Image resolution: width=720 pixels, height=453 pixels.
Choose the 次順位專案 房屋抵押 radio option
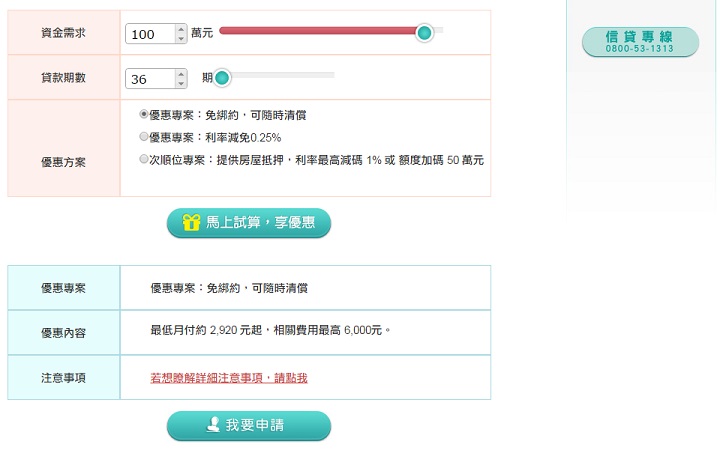coord(144,159)
